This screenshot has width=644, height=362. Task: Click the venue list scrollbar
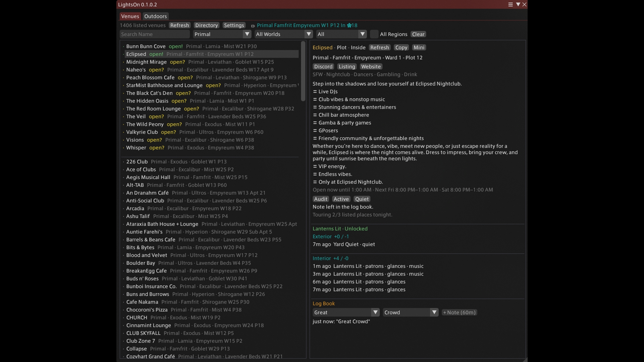point(303,71)
